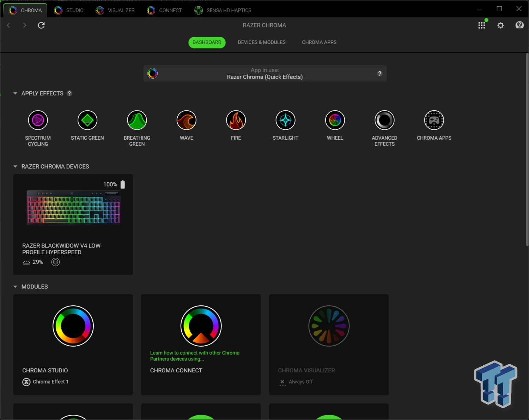Collapse the Apply Effects section
The image size is (529, 420).
(x=15, y=93)
